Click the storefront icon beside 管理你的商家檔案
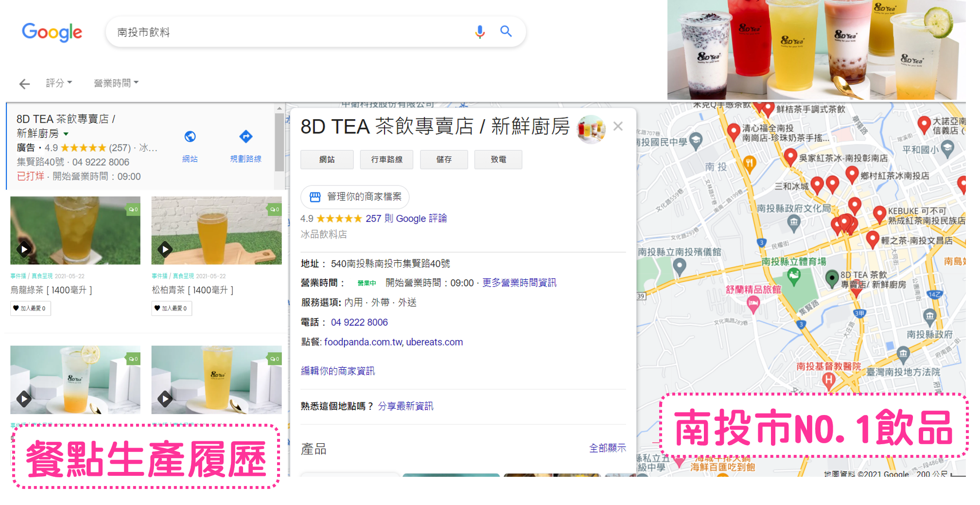The image size is (980, 505). (x=315, y=197)
